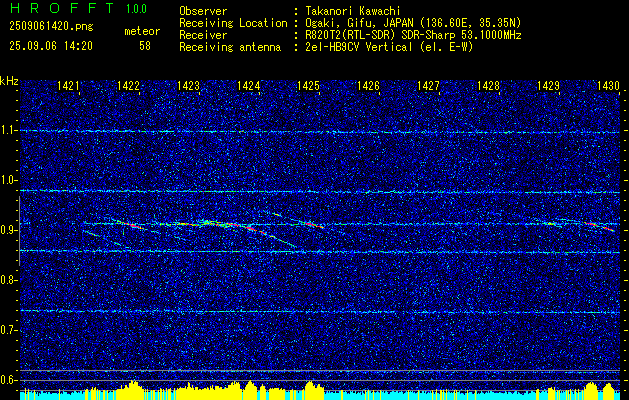Viewport: 629px width, 400px height.
Task: Click the 0.7 frequency axis label
Action: [9, 330]
